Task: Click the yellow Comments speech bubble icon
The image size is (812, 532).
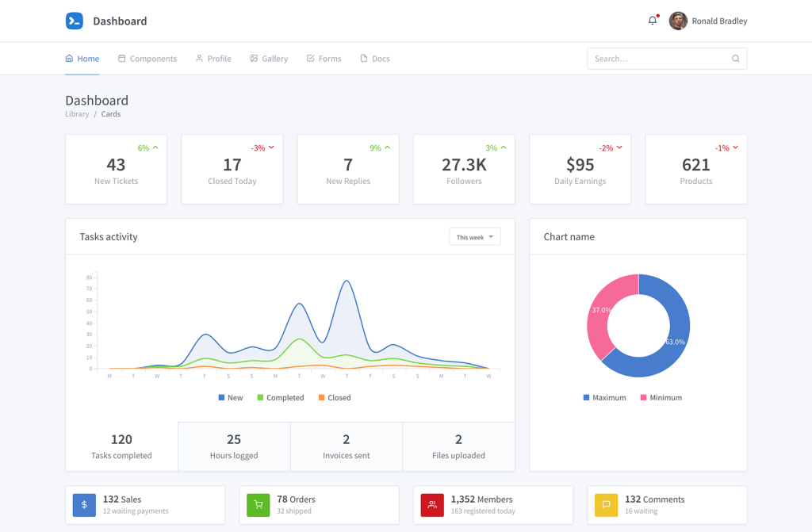Action: pyautogui.click(x=607, y=504)
